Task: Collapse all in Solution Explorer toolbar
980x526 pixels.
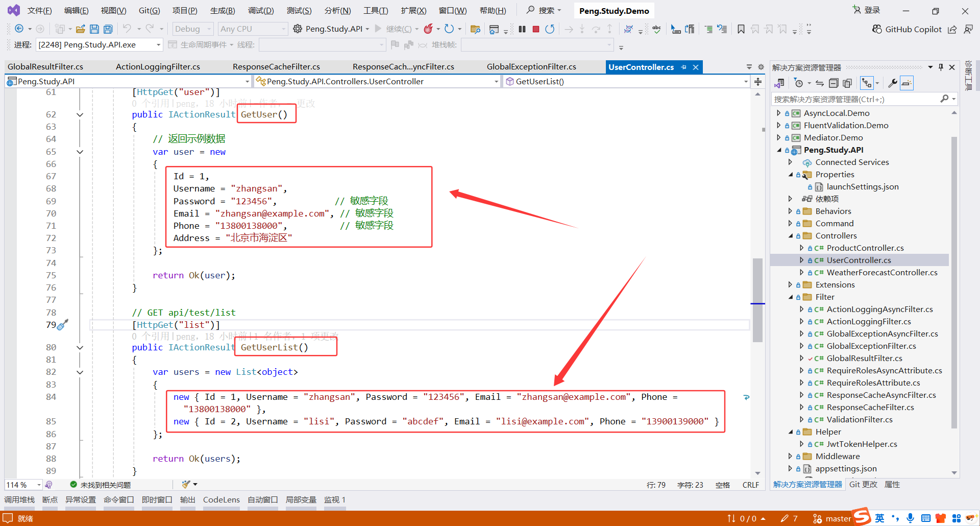Action: coord(834,83)
